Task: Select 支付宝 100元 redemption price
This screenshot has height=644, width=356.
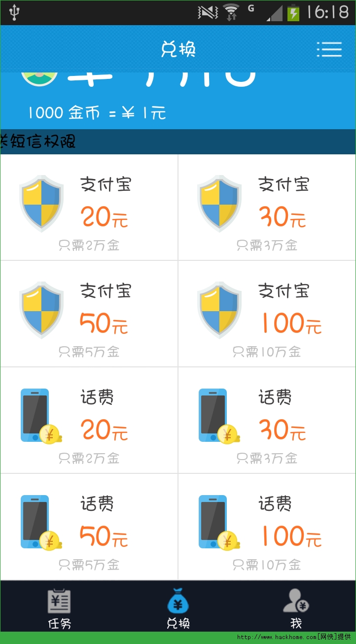Action: [x=290, y=323]
